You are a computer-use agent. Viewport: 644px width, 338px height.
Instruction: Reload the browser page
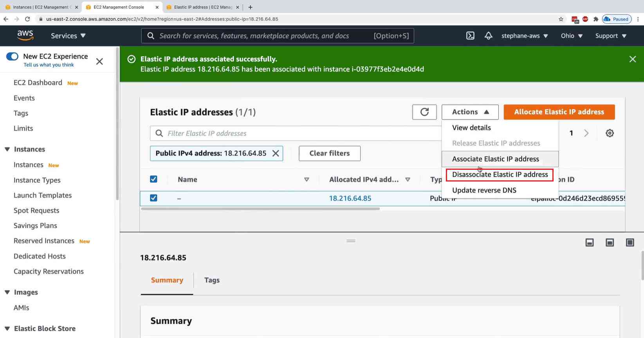27,19
